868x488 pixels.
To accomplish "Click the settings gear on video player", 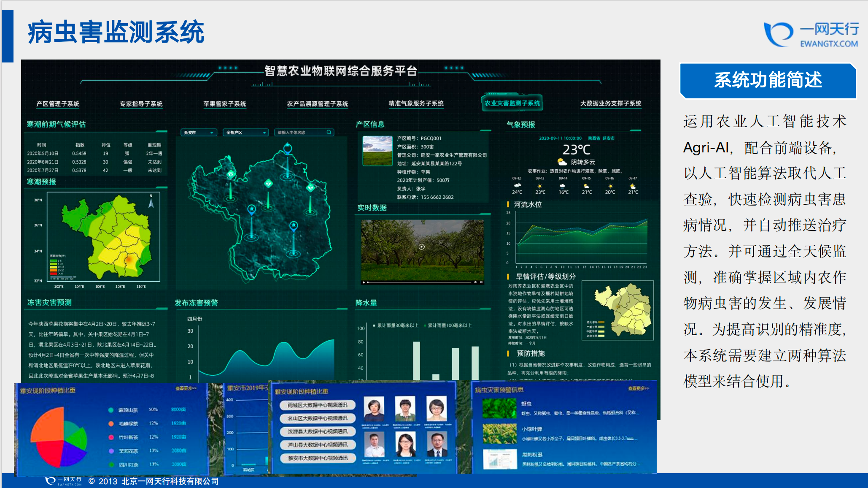I will click(x=475, y=282).
